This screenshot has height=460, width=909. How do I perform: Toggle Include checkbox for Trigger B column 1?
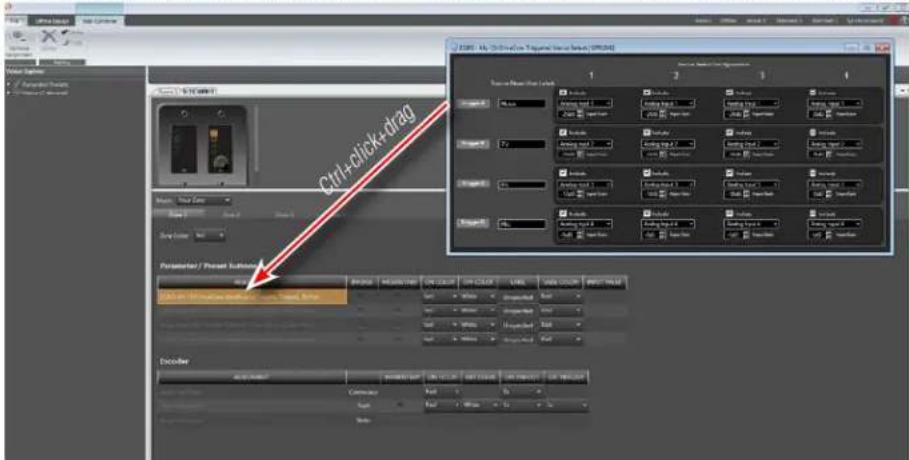pyautogui.click(x=562, y=132)
